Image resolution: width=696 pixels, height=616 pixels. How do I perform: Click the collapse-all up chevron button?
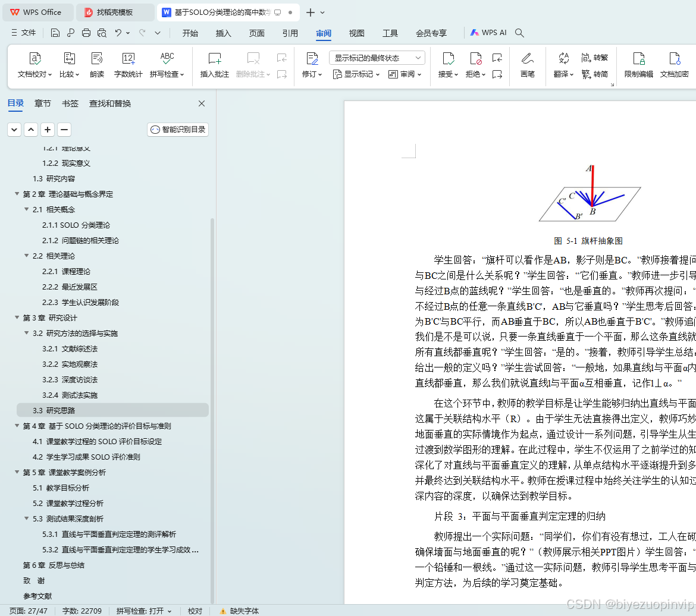coord(31,130)
